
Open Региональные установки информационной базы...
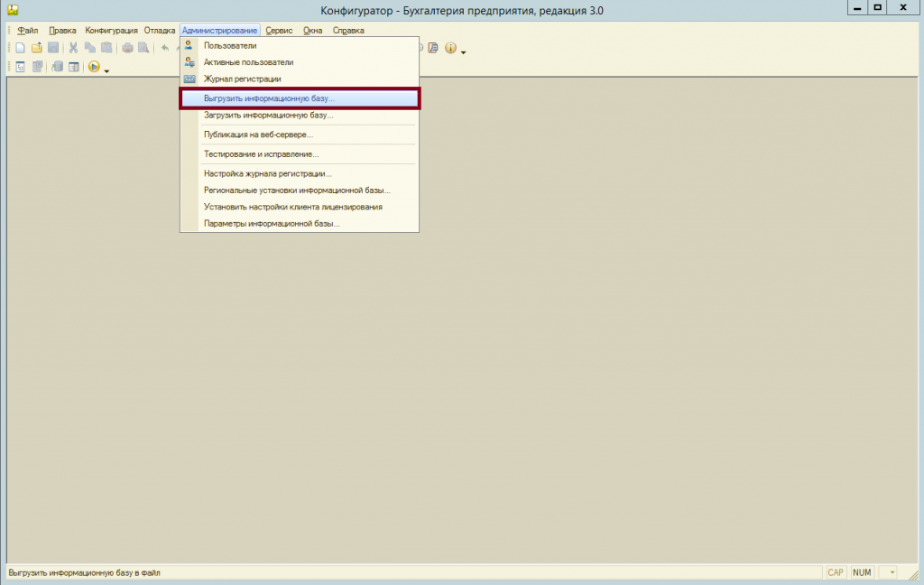[300, 190]
